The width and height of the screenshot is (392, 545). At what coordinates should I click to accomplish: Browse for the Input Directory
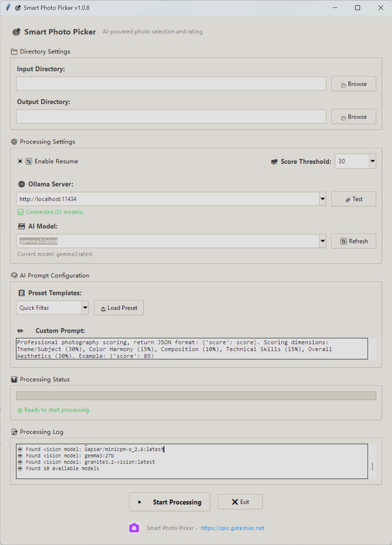pos(354,84)
